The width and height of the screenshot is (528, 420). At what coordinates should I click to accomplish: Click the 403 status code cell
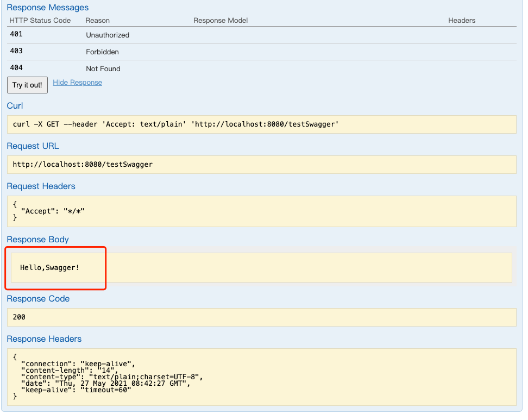click(16, 51)
